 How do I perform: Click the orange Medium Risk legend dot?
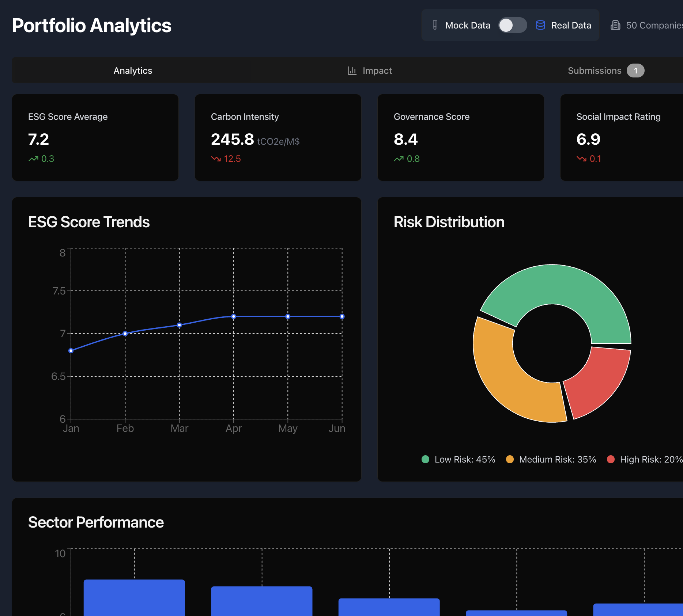click(x=510, y=459)
